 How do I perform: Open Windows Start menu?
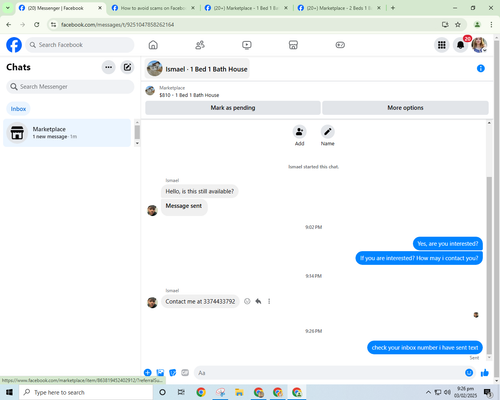(9, 392)
